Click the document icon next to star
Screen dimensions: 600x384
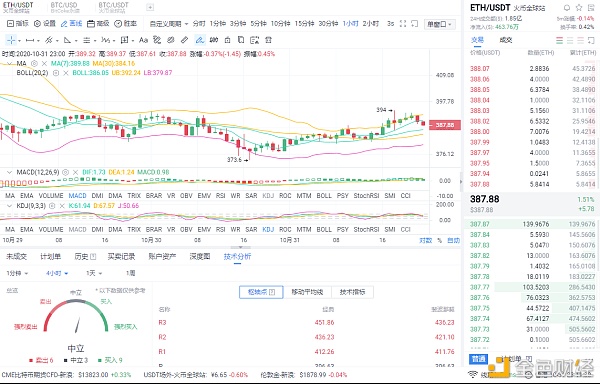click(591, 8)
